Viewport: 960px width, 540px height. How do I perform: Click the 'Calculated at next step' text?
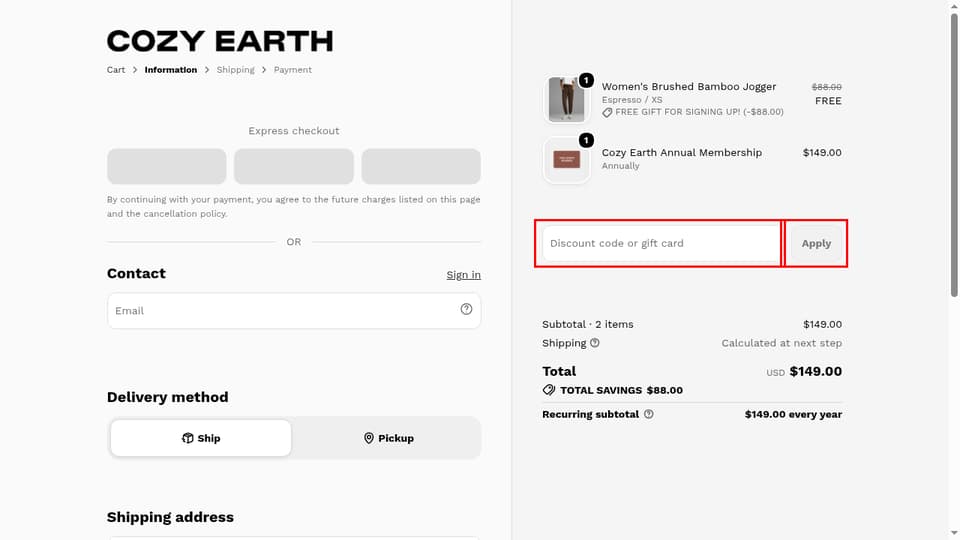click(782, 343)
